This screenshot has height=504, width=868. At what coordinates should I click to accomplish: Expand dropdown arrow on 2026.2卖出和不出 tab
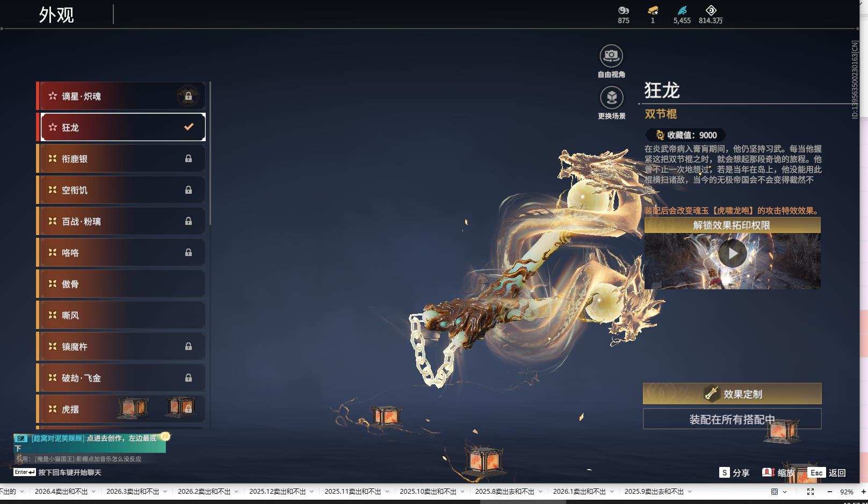(236, 492)
